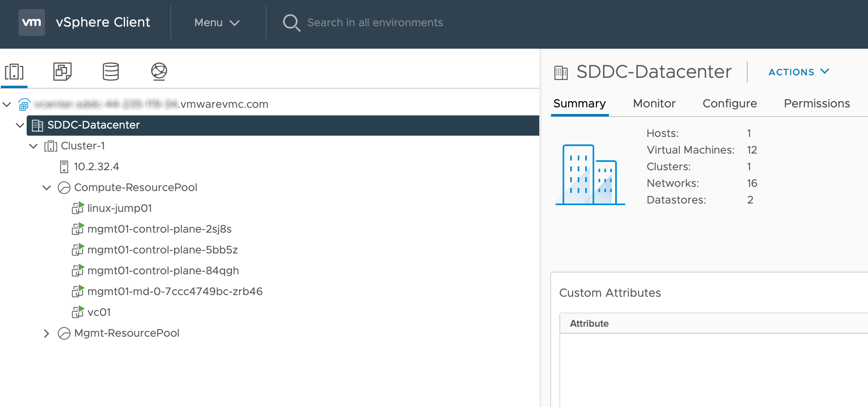The width and height of the screenshot is (868, 407).
Task: Select the Mgmt-ResourcePool label
Action: click(x=127, y=333)
